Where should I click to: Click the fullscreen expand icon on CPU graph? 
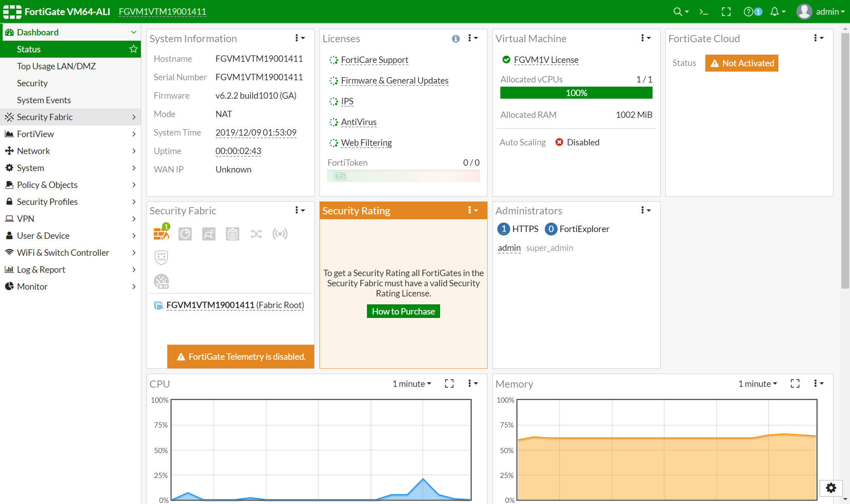(449, 383)
